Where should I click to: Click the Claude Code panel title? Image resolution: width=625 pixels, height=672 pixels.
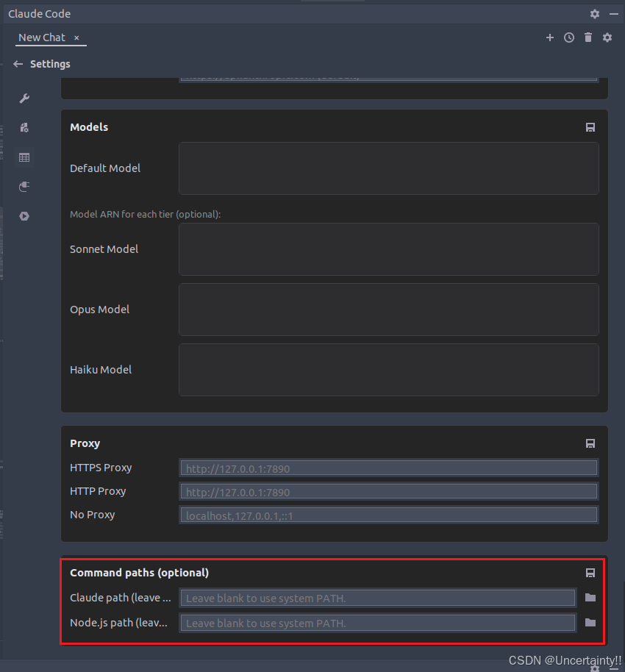pyautogui.click(x=40, y=14)
